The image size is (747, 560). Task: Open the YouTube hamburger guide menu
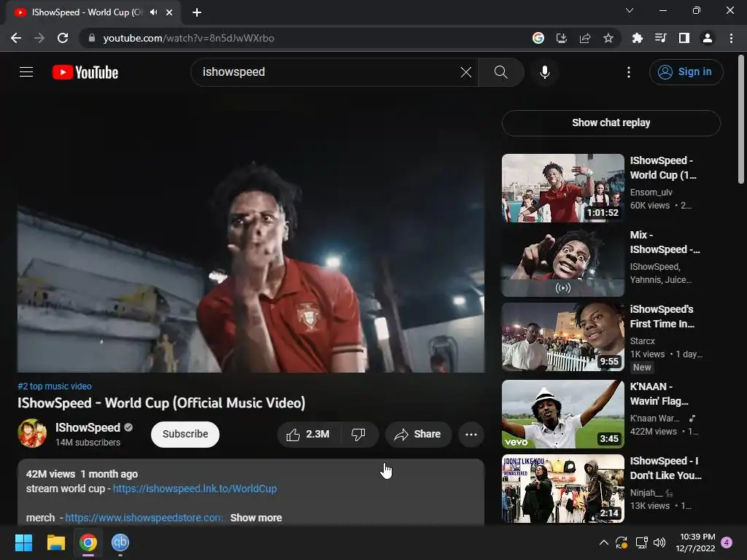(x=26, y=72)
